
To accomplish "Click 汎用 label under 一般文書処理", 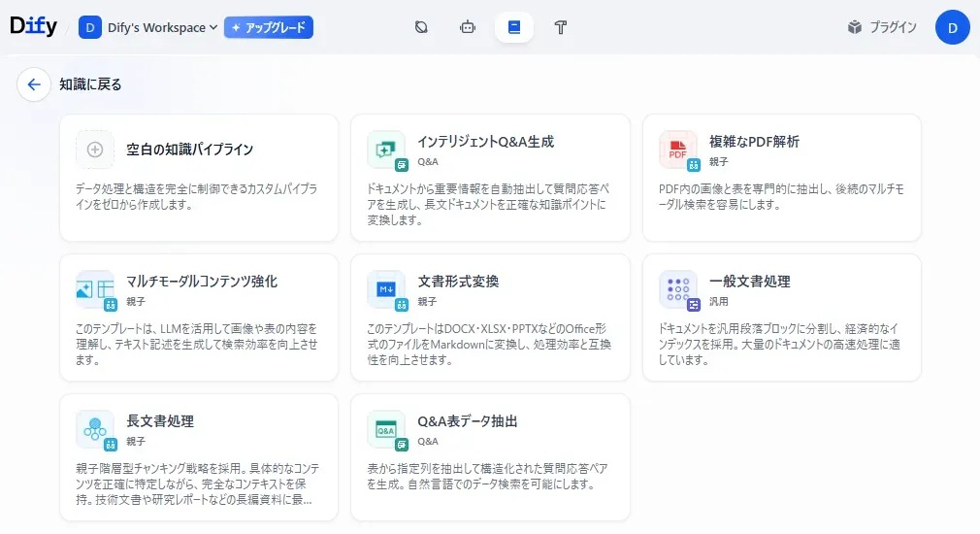I will pos(719,301).
